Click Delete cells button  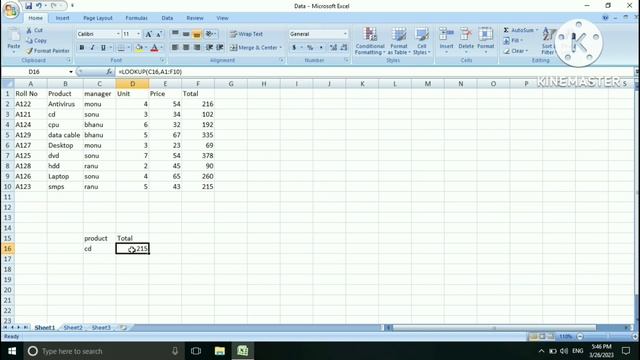466,40
